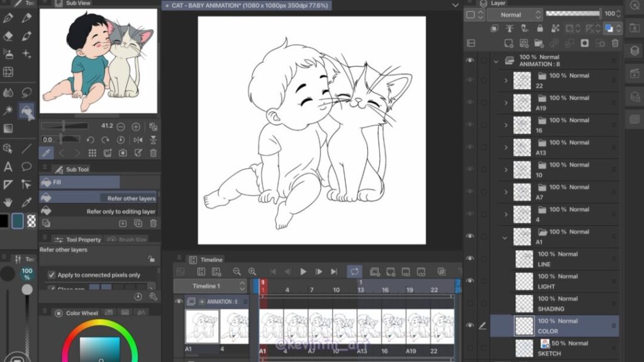
Task: Hide the ANIMATION : 8 folder
Action: pyautogui.click(x=470, y=60)
